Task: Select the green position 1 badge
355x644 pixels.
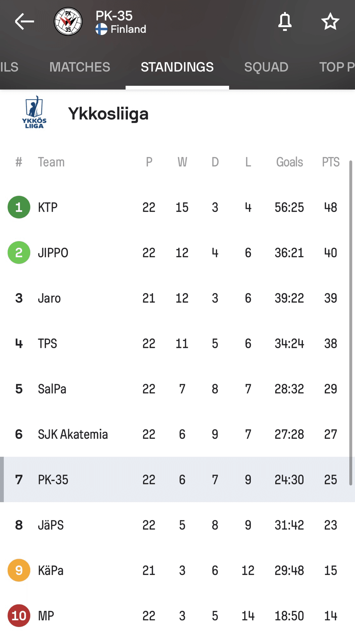Action: click(19, 207)
